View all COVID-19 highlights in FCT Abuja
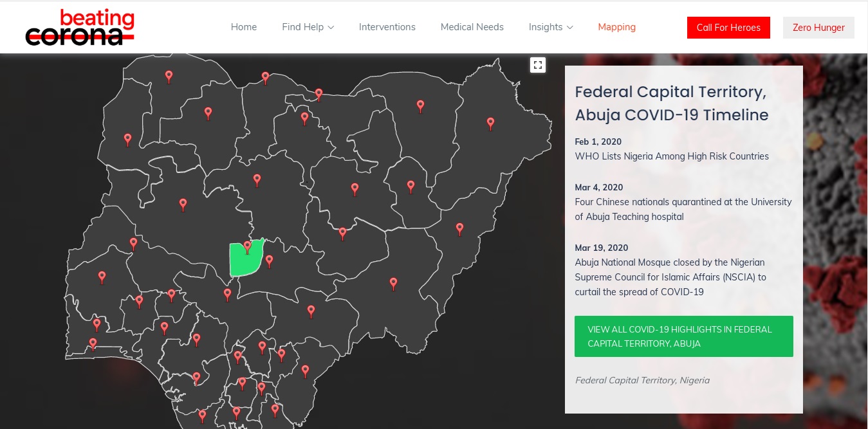 (684, 336)
